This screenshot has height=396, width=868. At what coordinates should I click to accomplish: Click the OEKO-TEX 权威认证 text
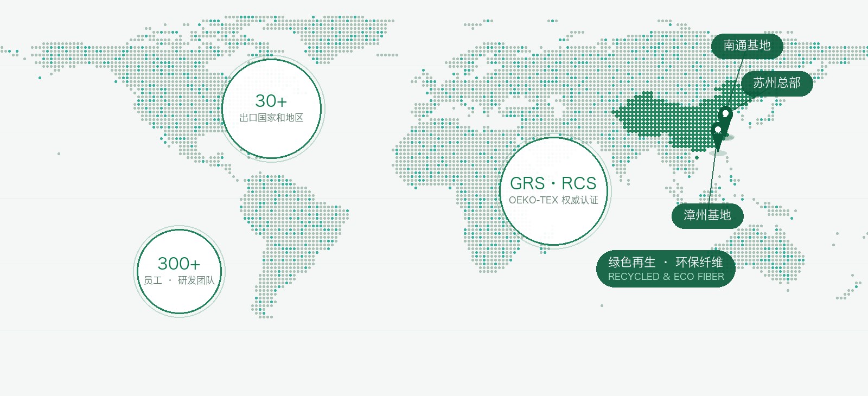click(x=553, y=200)
